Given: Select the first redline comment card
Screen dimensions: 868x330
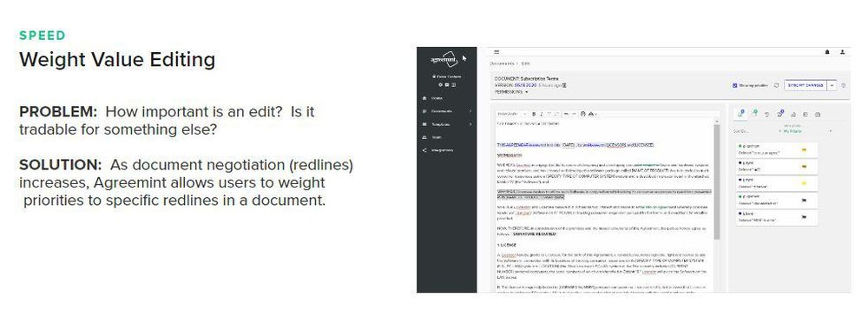Looking at the screenshot, I should (x=776, y=149).
